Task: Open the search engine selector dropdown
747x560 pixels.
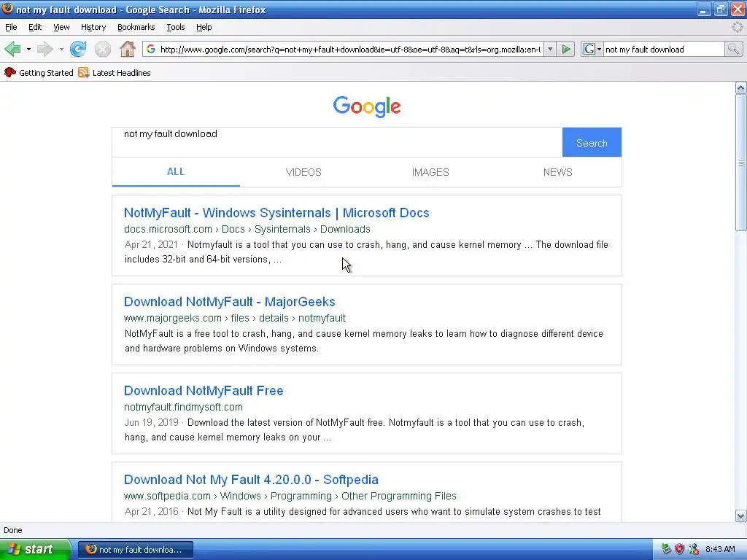Action: [592, 49]
